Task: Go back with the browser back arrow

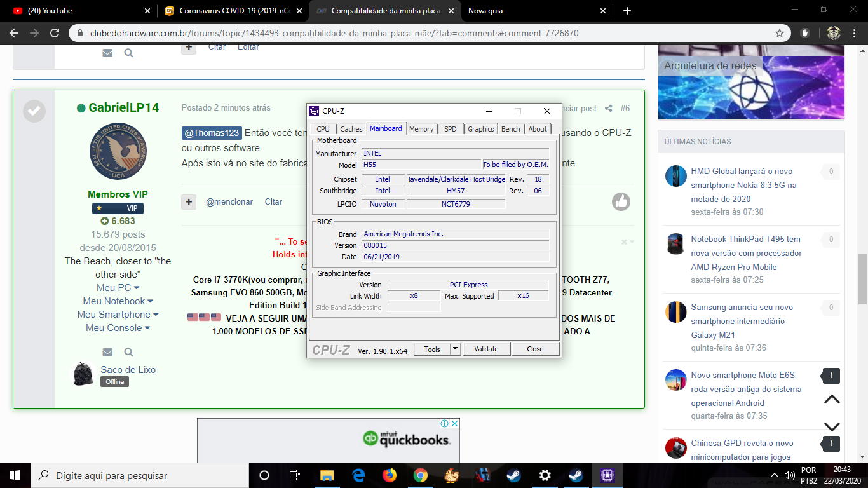Action: [14, 33]
